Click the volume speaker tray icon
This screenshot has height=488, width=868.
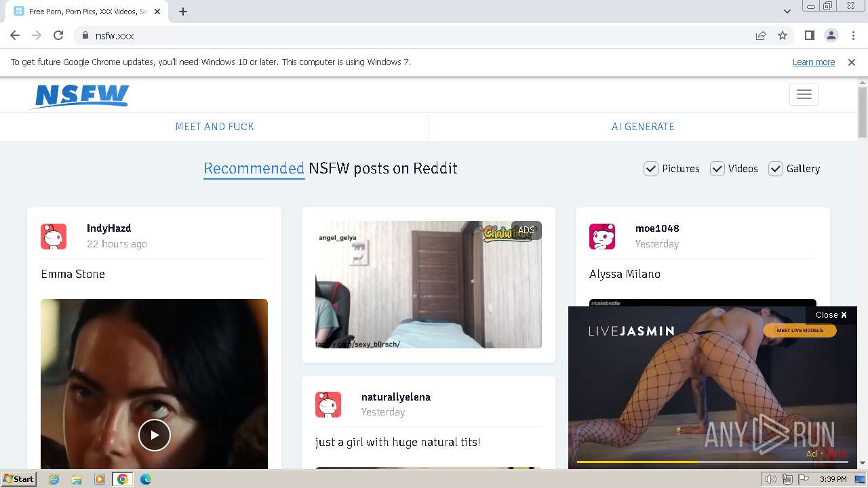pyautogui.click(x=771, y=479)
